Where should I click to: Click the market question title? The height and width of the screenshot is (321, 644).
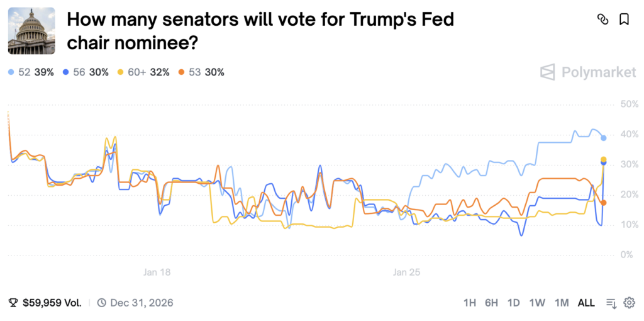(x=260, y=31)
